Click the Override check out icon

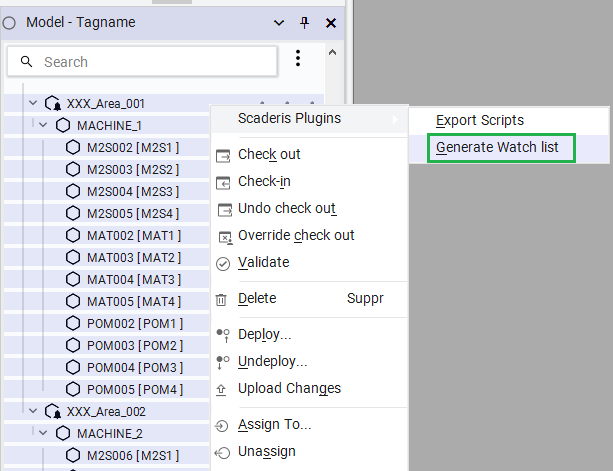click(224, 236)
